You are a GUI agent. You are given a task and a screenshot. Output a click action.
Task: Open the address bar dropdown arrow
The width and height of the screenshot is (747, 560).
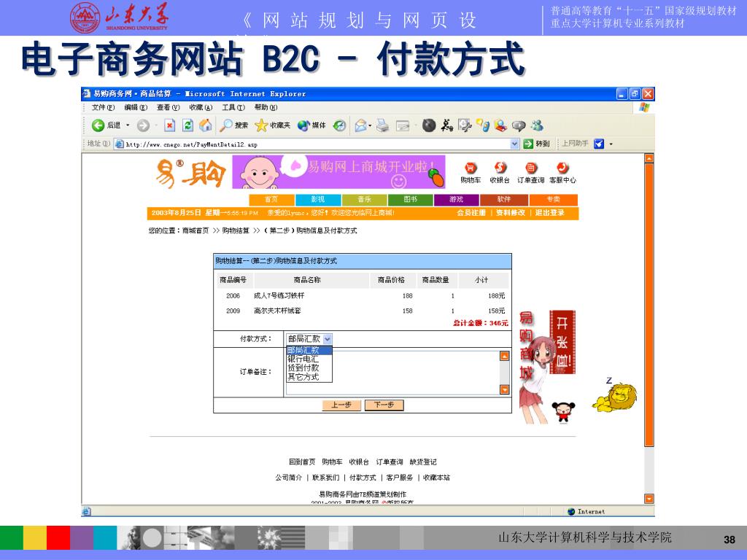click(x=514, y=144)
